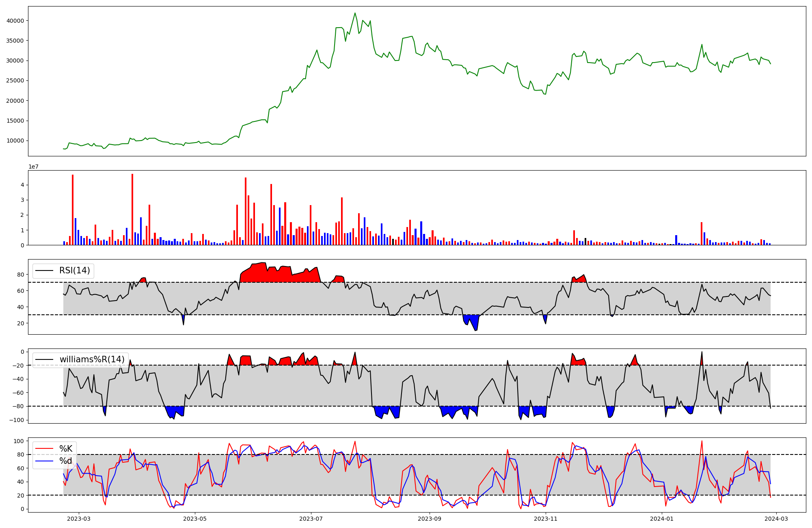Click the black RSI(14) legend line sample

pos(45,270)
